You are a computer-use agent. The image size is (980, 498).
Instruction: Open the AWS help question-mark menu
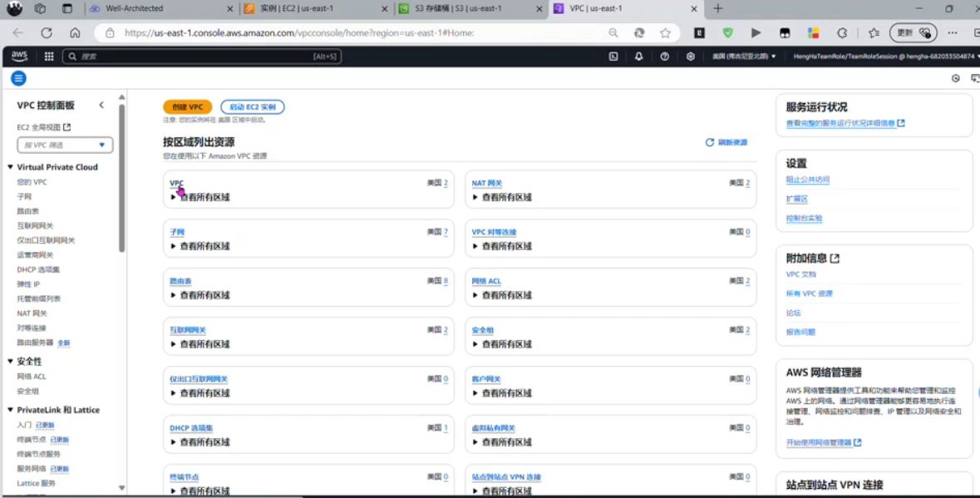point(664,57)
